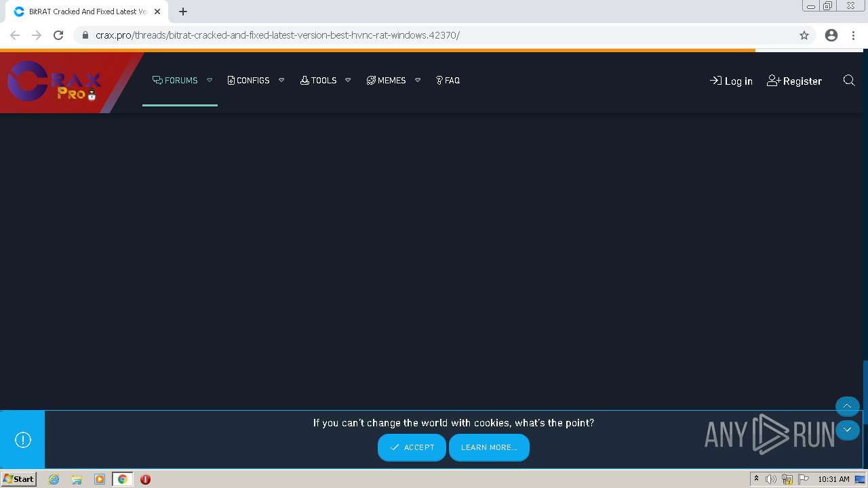
Task: Click the 10:31 AM taskbar clock
Action: coord(833,479)
